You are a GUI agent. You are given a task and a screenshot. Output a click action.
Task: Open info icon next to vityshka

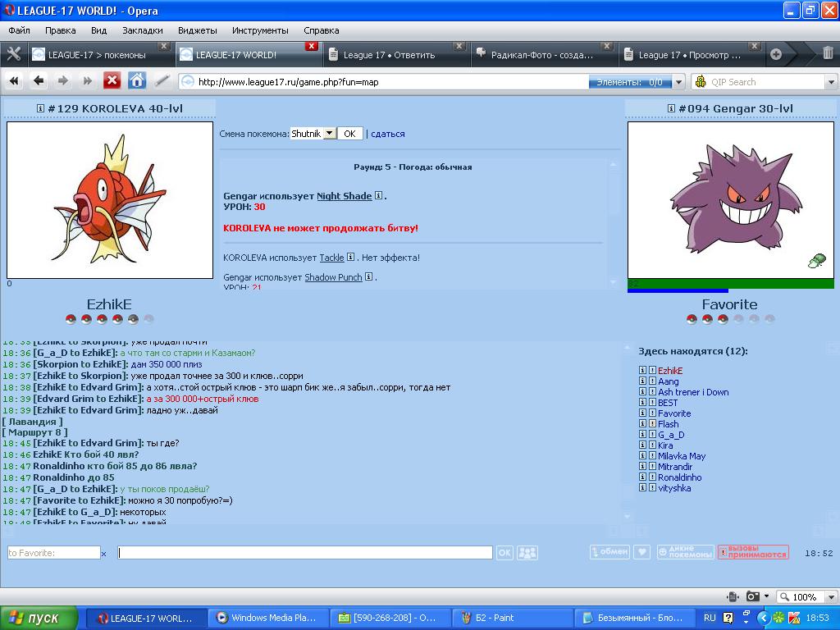click(x=643, y=487)
